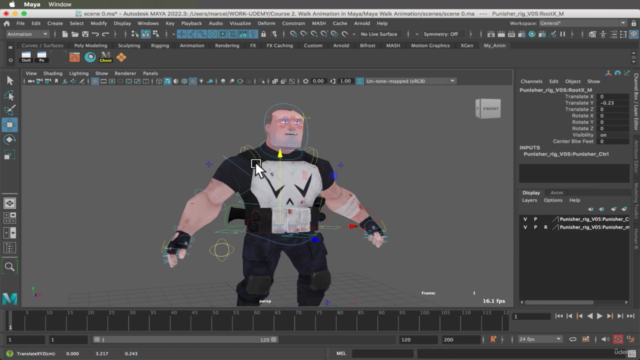Image resolution: width=640 pixels, height=360 pixels.
Task: Click the new scene icon
Action: point(65,34)
